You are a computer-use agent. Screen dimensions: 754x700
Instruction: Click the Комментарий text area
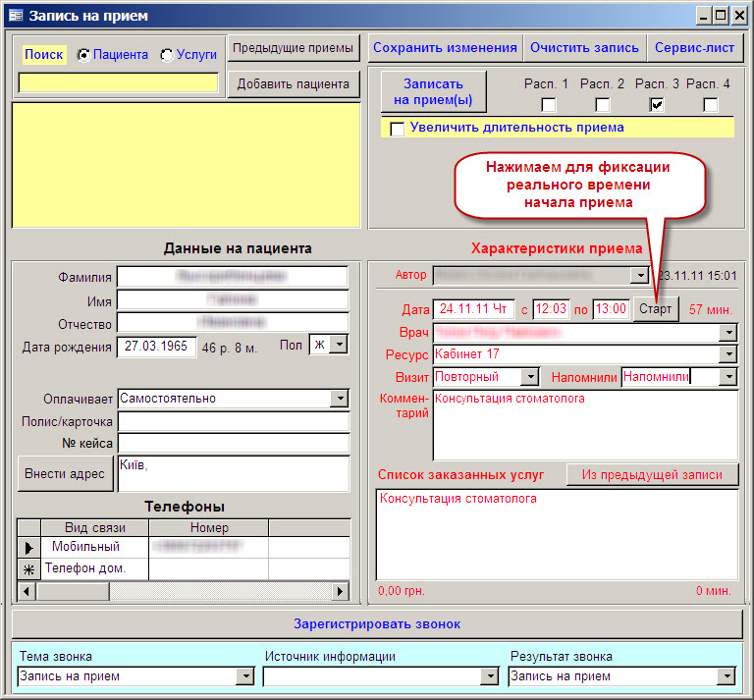pyautogui.click(x=586, y=425)
